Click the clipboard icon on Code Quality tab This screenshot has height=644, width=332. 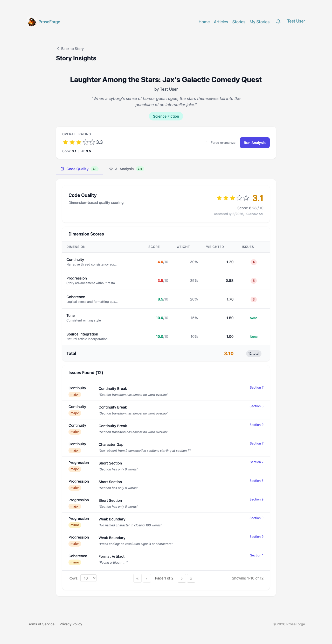pos(62,169)
